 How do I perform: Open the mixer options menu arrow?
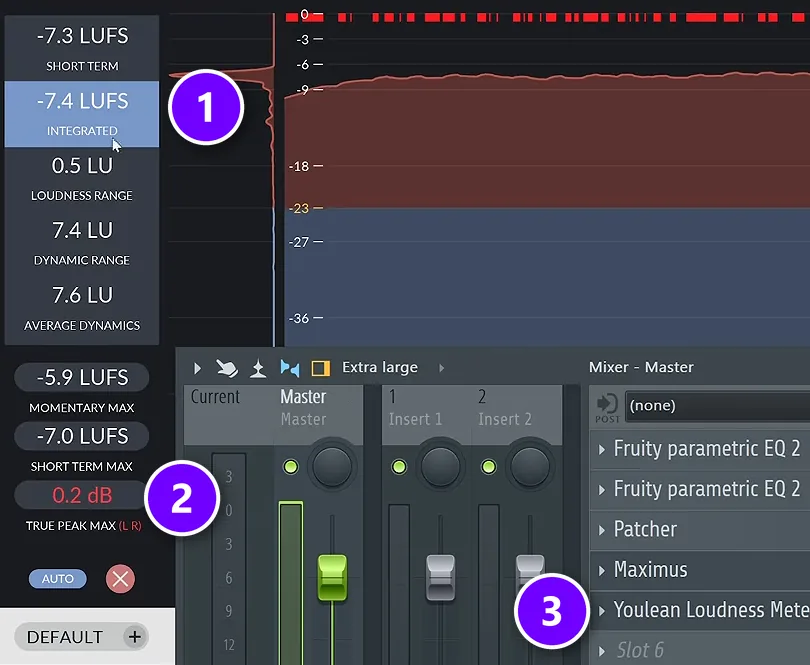(197, 368)
